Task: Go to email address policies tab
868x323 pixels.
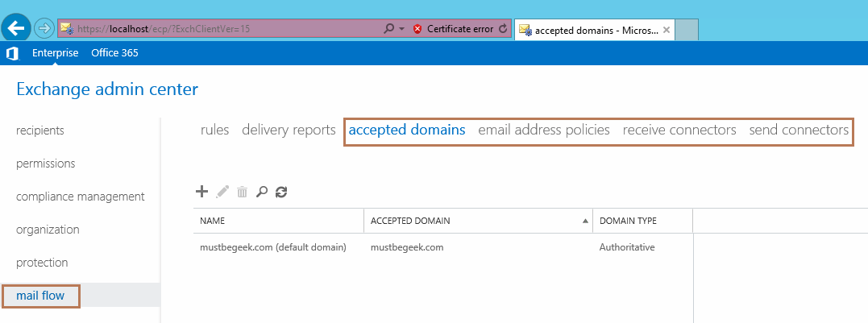Action: (x=544, y=130)
